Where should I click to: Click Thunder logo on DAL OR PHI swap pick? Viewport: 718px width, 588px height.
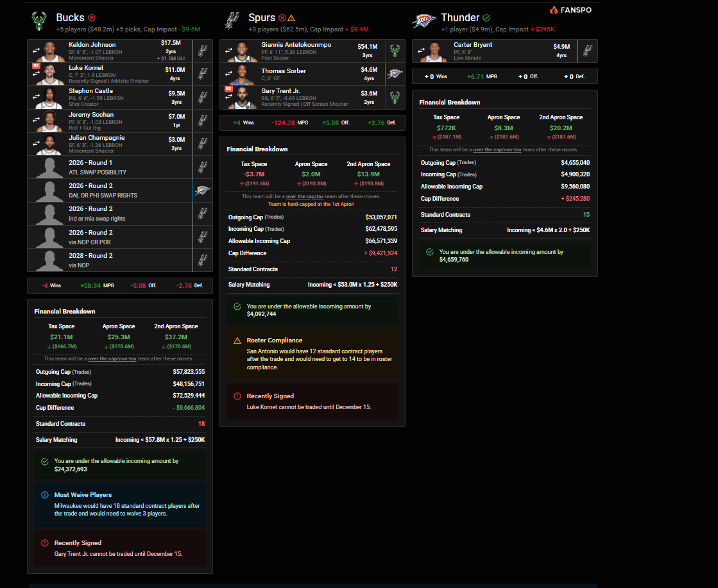pyautogui.click(x=202, y=190)
